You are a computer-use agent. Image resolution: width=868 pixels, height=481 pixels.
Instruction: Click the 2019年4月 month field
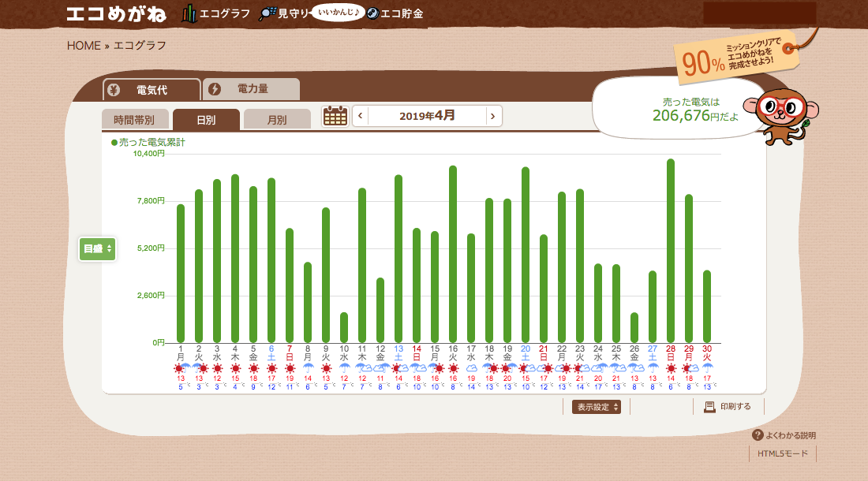(x=427, y=116)
